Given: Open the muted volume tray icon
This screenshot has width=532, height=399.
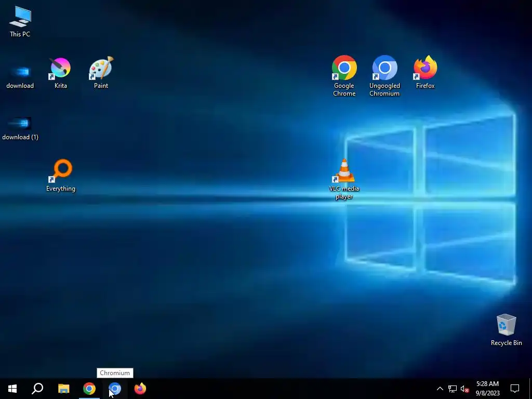Looking at the screenshot, I should [x=465, y=389].
